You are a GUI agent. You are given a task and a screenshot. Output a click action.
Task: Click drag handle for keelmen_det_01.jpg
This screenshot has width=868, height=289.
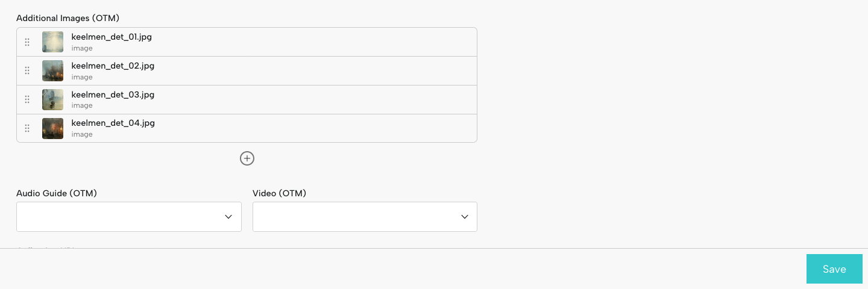pyautogui.click(x=27, y=42)
